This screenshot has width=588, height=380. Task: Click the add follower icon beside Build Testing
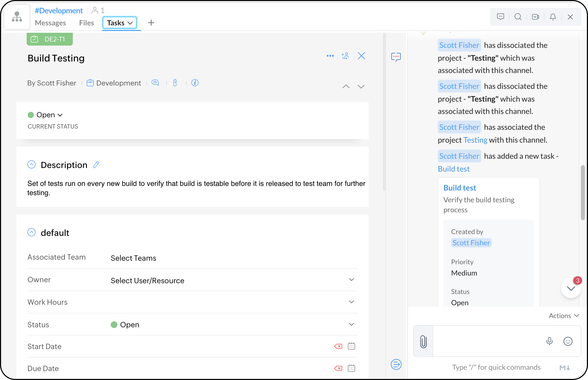click(x=345, y=56)
